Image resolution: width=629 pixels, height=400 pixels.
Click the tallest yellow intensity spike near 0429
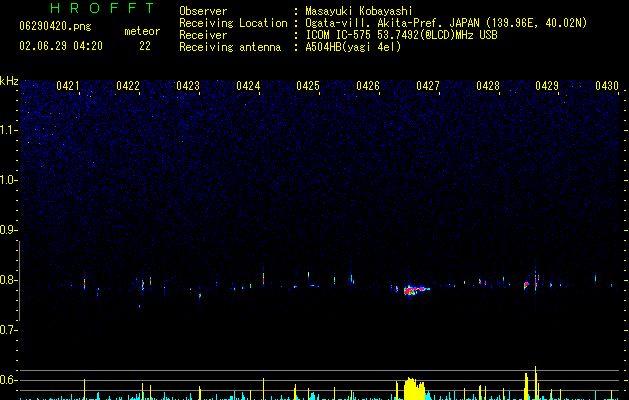click(x=536, y=383)
